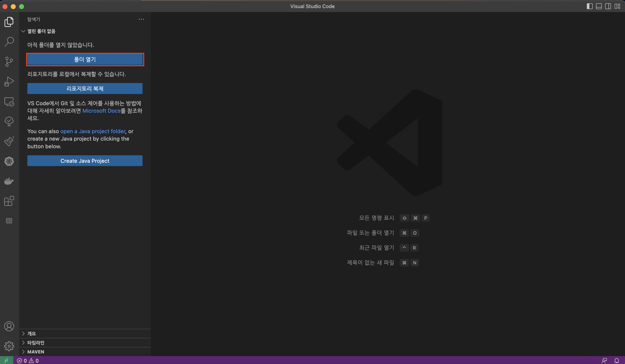Open the Search view icon
This screenshot has height=364, width=625.
pos(9,42)
